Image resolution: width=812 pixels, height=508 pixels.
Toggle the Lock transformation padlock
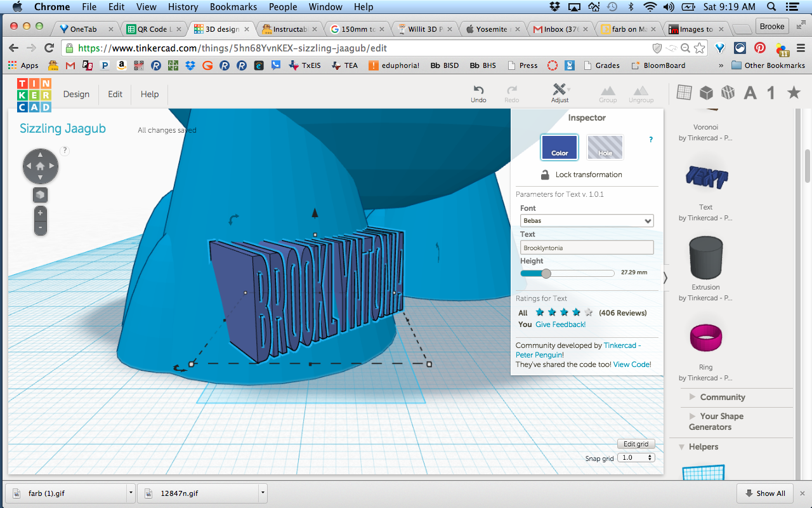[545, 175]
